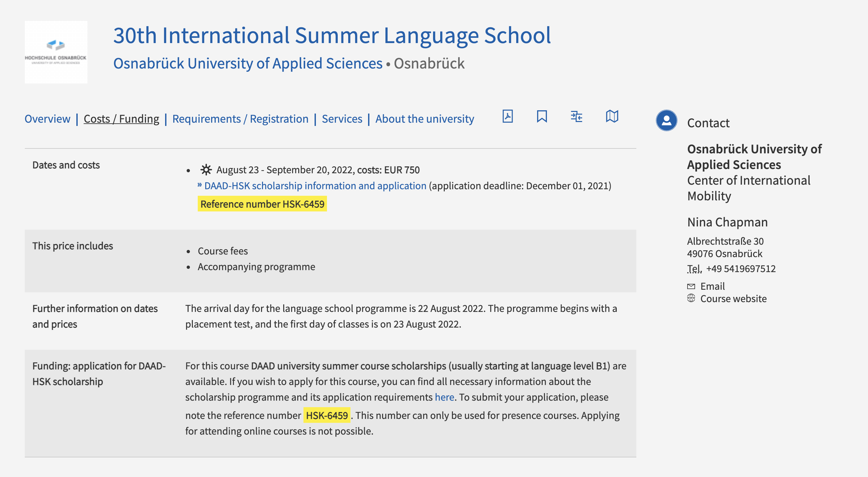This screenshot has height=477, width=868.
Task: Click the '49076 Osnabrück' postal line
Action: pos(724,254)
